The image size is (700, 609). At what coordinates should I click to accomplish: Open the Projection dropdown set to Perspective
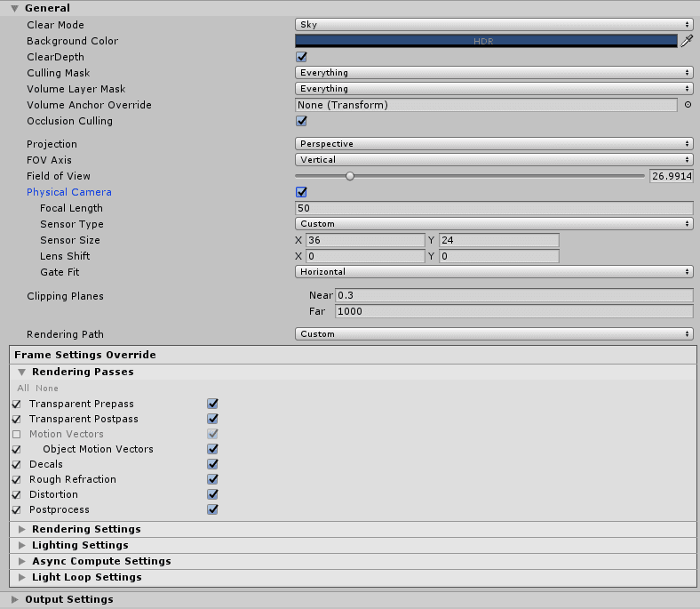(x=494, y=144)
